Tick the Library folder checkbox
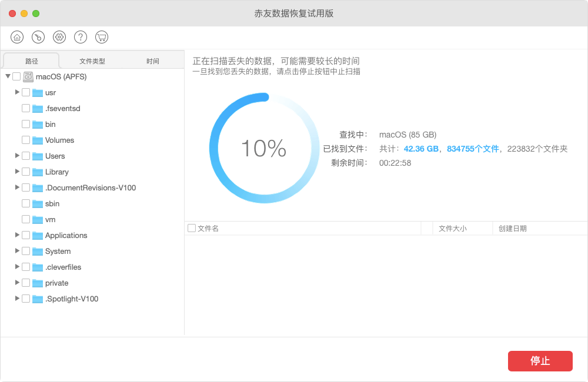 click(x=26, y=172)
